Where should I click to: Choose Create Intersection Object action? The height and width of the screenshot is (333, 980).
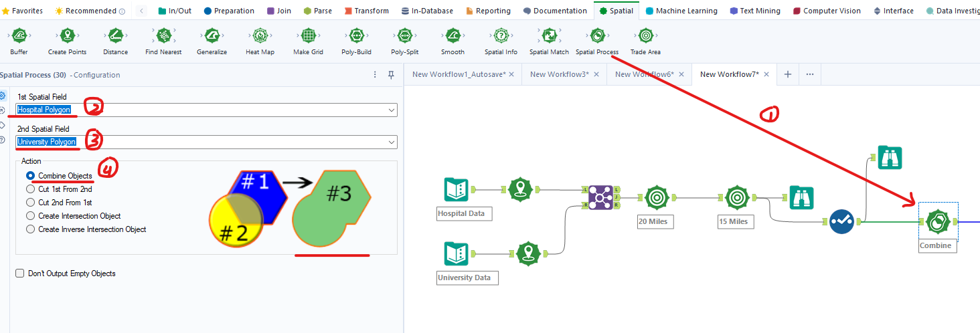click(30, 215)
